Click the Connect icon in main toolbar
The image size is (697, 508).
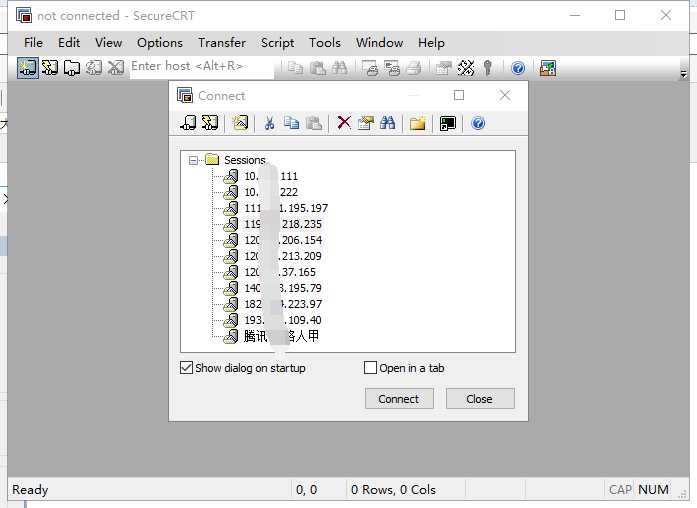click(x=28, y=68)
